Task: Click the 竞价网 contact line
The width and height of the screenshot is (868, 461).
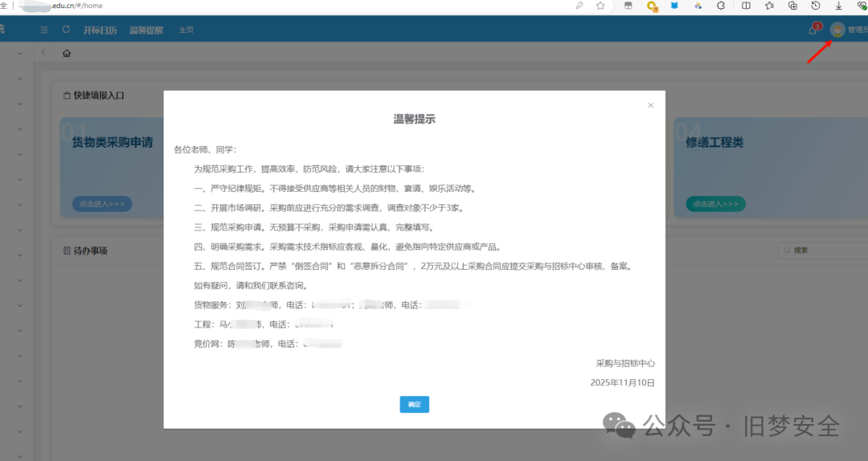Action: [x=268, y=344]
